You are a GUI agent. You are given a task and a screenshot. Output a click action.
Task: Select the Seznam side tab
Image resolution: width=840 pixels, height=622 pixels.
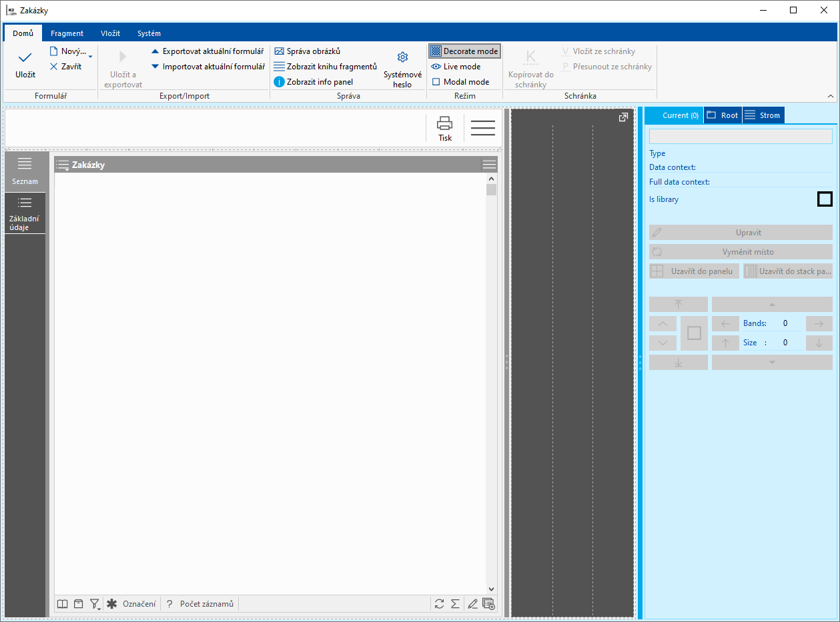(x=25, y=171)
